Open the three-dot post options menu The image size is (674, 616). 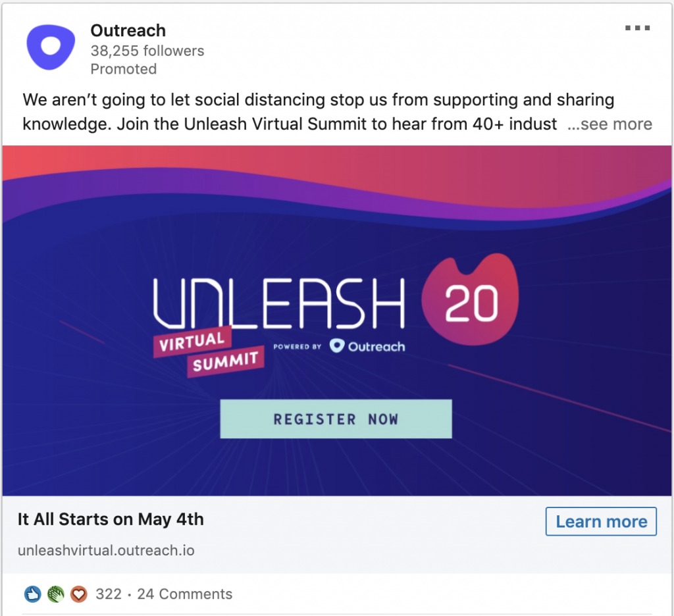(637, 28)
